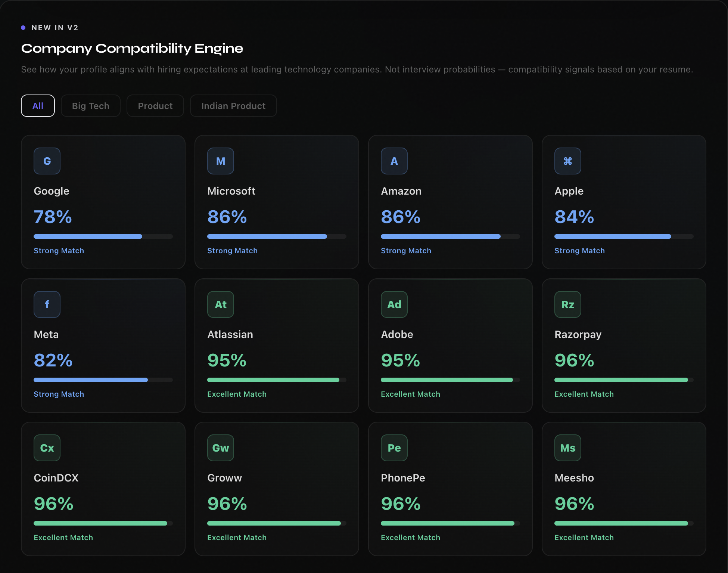Show Indian Product companies
Image resolution: width=728 pixels, height=573 pixels.
click(233, 106)
